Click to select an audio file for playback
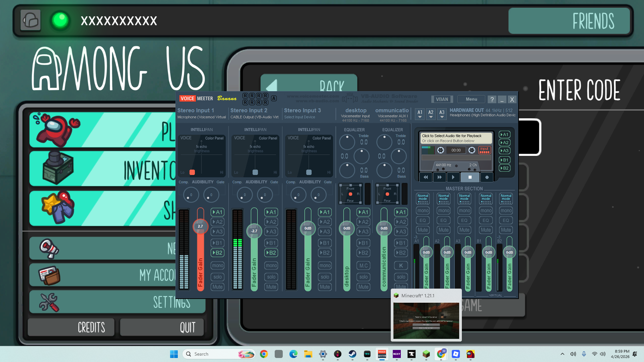The width and height of the screenshot is (644, 362). (x=456, y=138)
